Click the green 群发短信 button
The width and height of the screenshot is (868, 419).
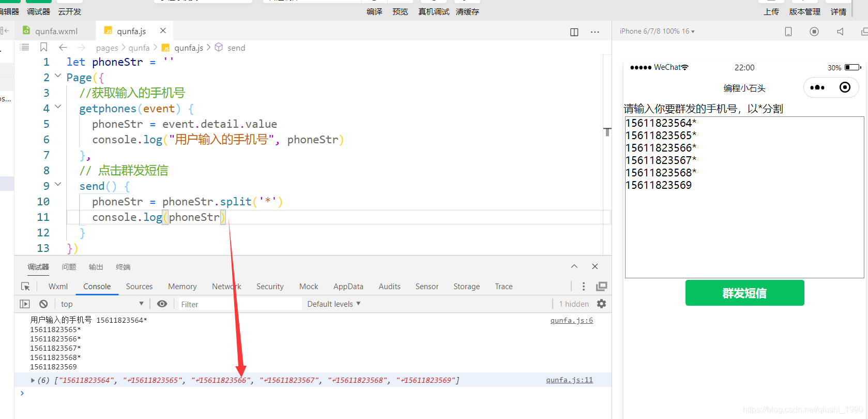pyautogui.click(x=744, y=293)
